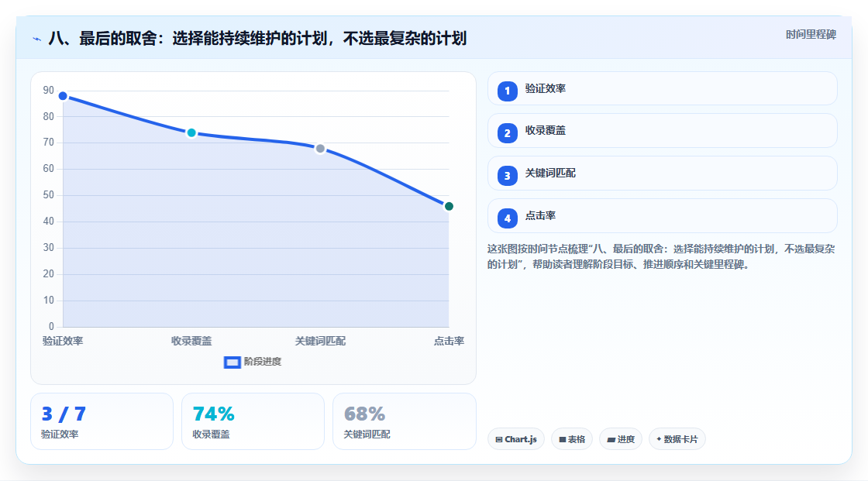Click the x-axis label 收录覆盖
Screen dimensions: 868x481
click(x=191, y=341)
